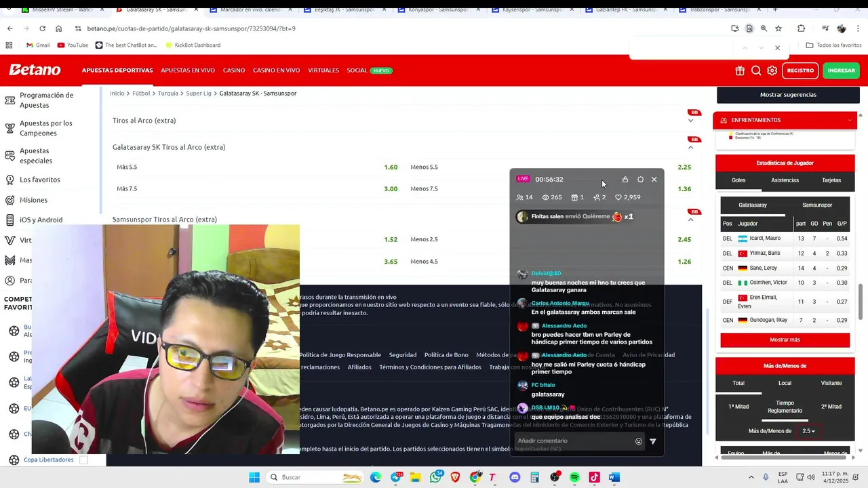View the 2,959 likes heart icon

click(x=618, y=197)
